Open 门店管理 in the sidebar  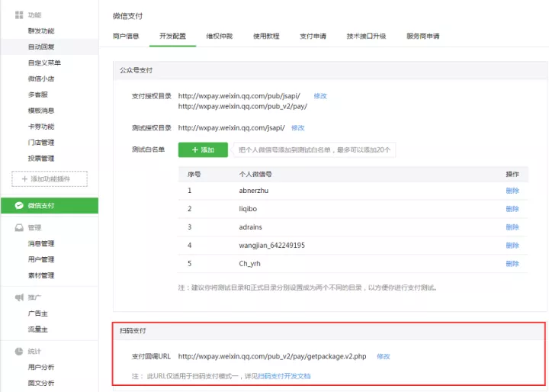[x=41, y=142]
